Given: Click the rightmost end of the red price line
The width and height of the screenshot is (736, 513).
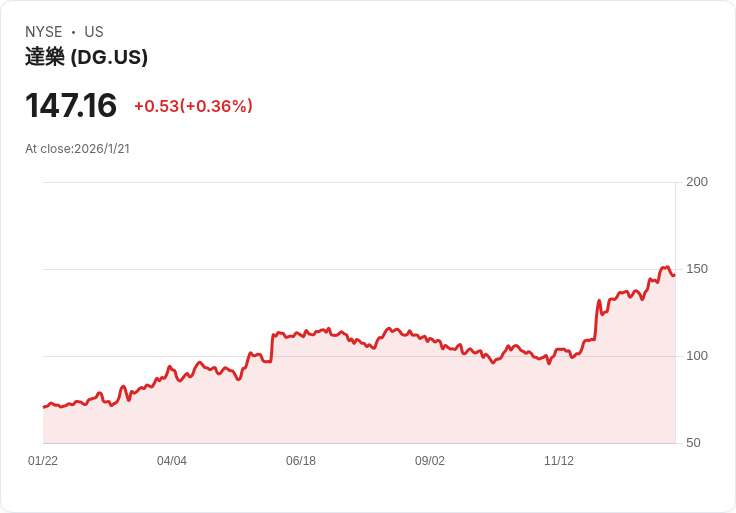Looking at the screenshot, I should [674, 275].
